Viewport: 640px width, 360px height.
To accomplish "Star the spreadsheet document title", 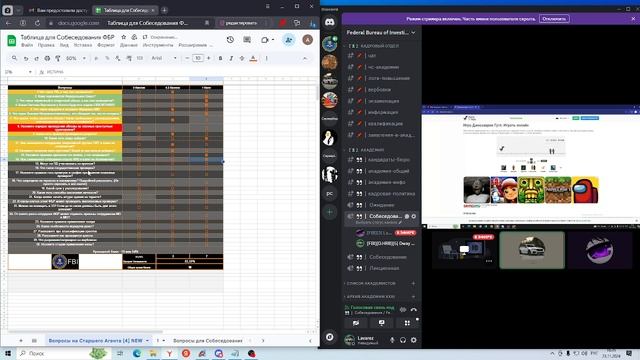I will point(124,37).
